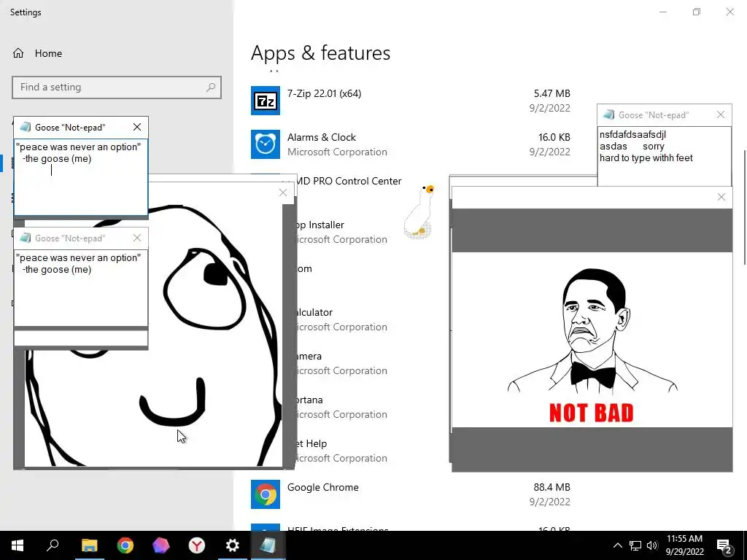Close the top-left Goose Not-epad with cursor
Image resolution: width=747 pixels, height=560 pixels.
(x=137, y=127)
